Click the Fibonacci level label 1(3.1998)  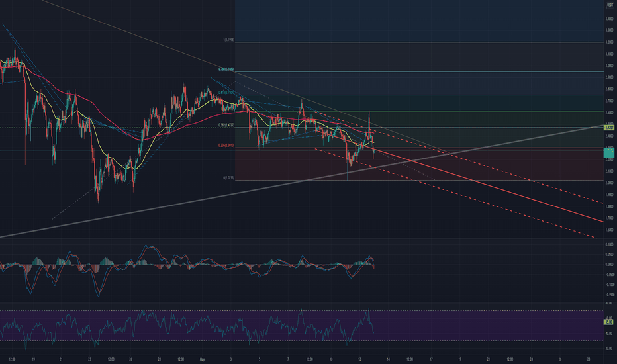(x=228, y=40)
